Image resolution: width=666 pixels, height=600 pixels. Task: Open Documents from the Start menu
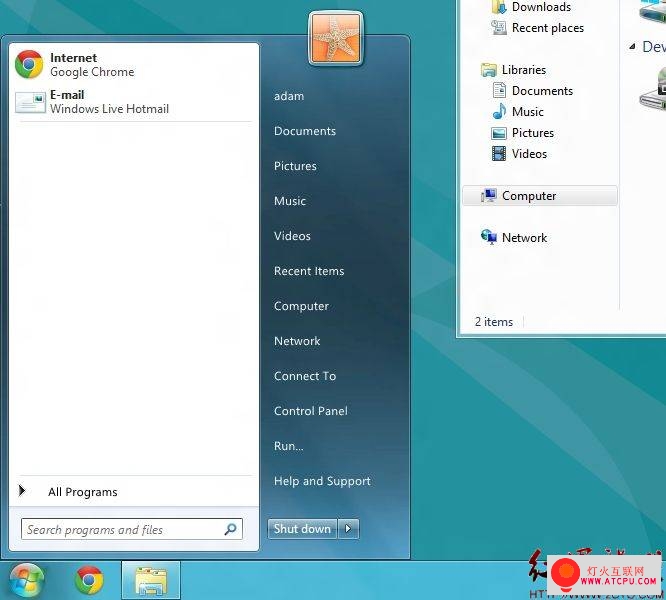coord(305,131)
